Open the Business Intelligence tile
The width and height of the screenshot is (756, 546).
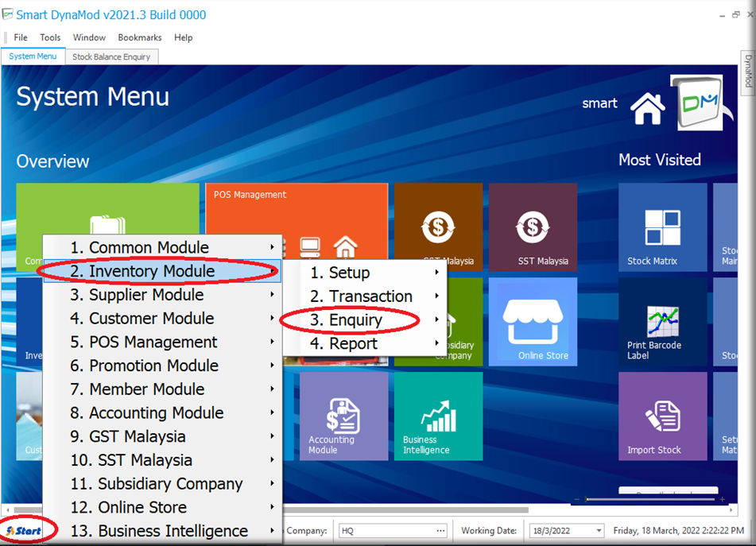(438, 416)
